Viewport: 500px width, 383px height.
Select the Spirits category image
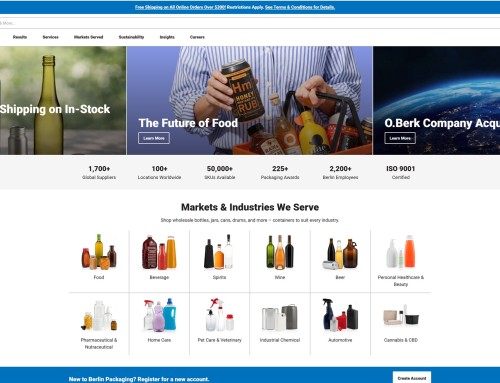point(219,252)
